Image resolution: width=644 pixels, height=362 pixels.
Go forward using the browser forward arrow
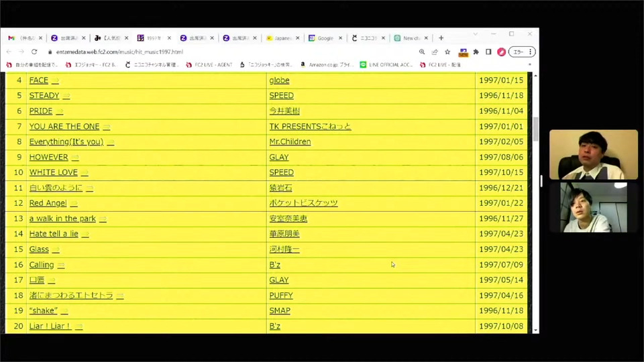[x=21, y=52]
